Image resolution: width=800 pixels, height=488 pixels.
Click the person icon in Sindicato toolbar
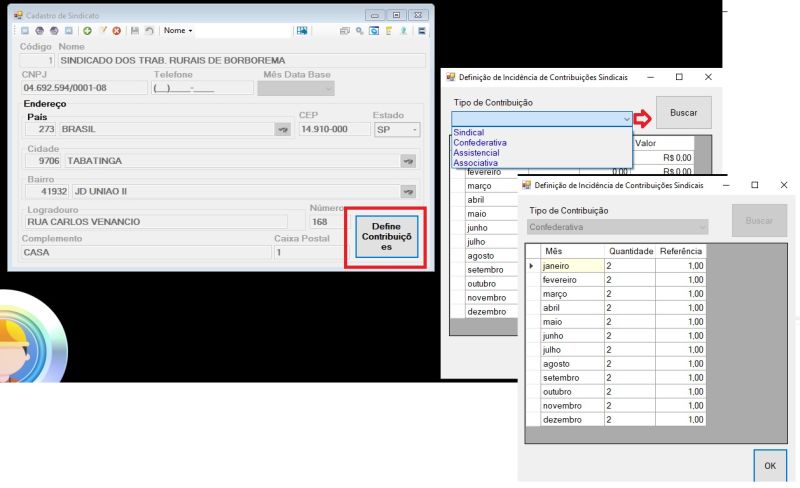pyautogui.click(x=404, y=31)
